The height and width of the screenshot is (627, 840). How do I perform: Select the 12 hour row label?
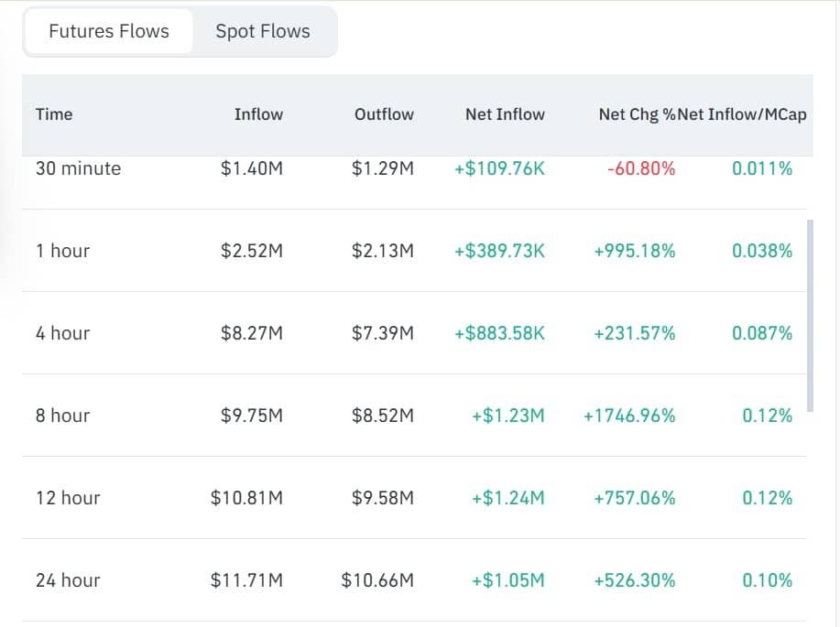[68, 498]
